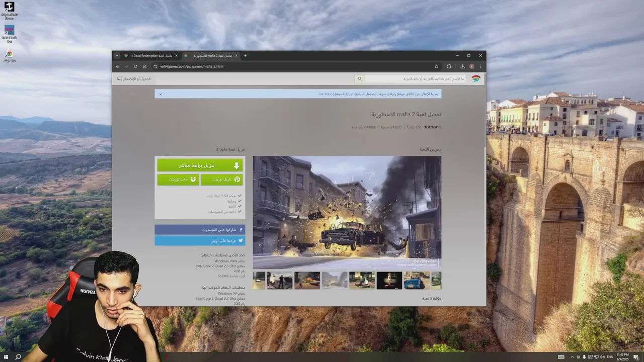This screenshot has height=362, width=644.
Task: Open the notification center icon
Action: (x=636, y=357)
